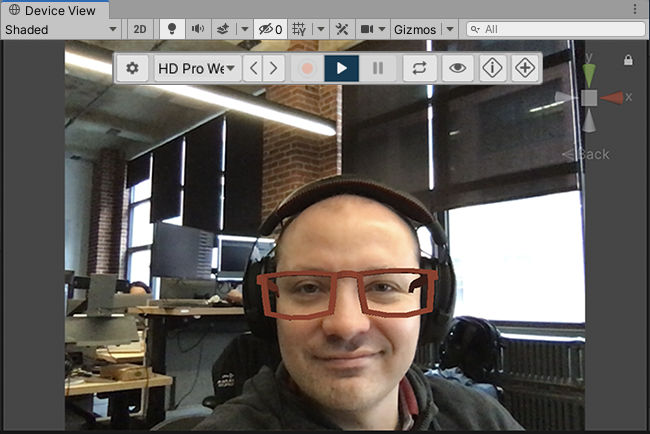Go to previous environment arrow

click(254, 68)
